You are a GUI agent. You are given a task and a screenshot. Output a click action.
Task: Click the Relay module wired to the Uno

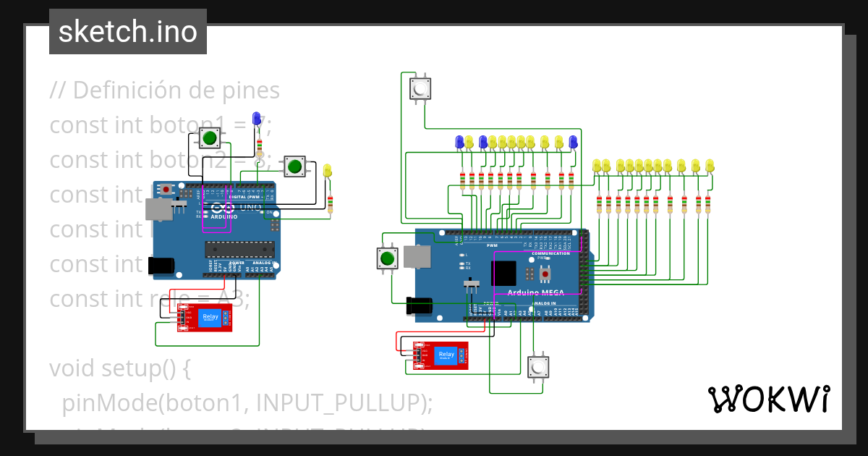click(x=205, y=317)
